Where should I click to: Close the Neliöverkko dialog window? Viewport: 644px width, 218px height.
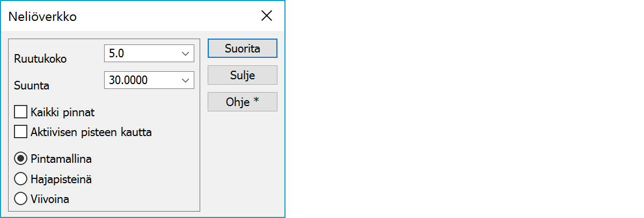point(267,16)
